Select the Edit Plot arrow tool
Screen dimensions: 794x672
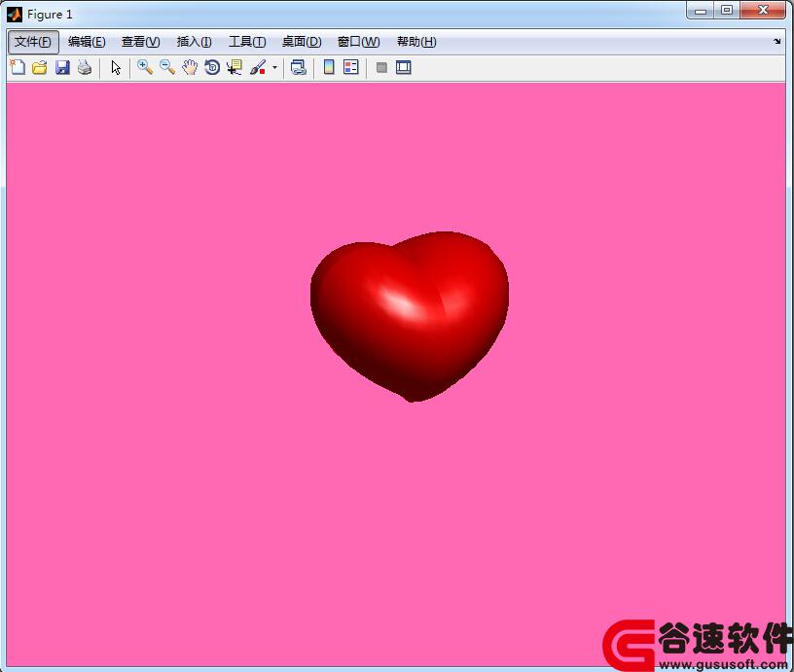[116, 67]
